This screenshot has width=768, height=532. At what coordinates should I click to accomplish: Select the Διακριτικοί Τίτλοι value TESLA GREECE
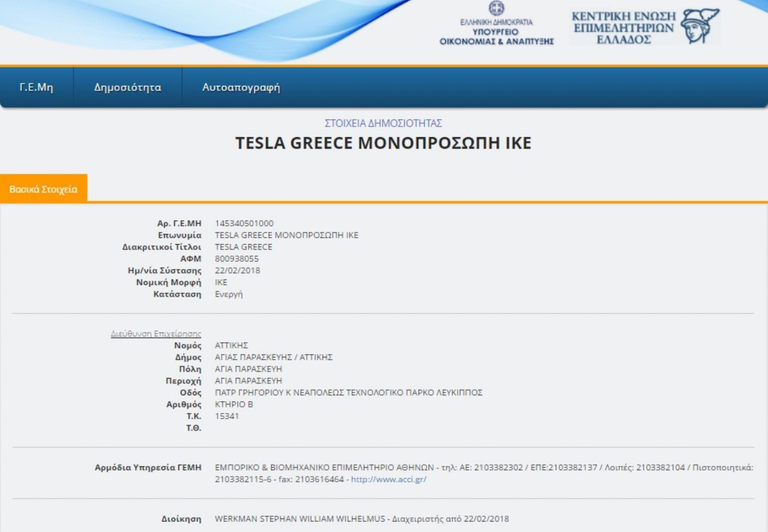tap(243, 247)
